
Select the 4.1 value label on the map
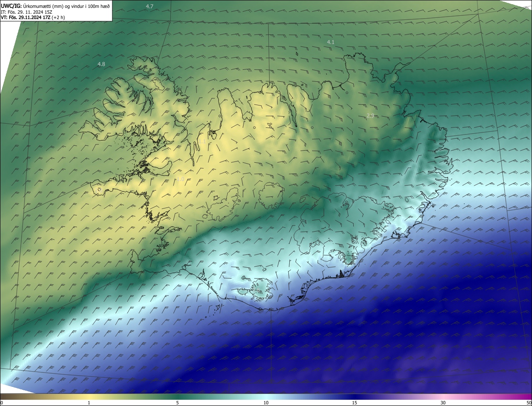[330, 42]
